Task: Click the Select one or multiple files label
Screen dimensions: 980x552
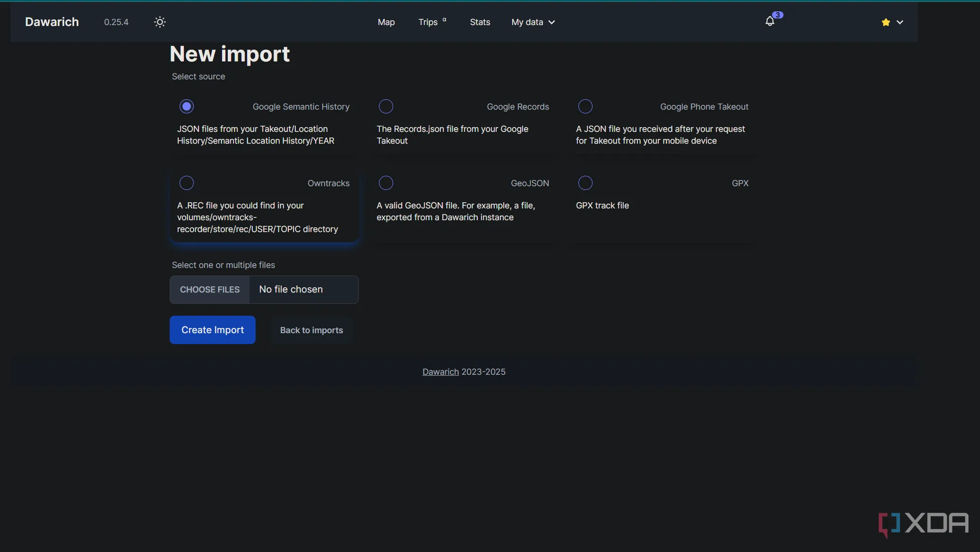Action: [x=224, y=265]
